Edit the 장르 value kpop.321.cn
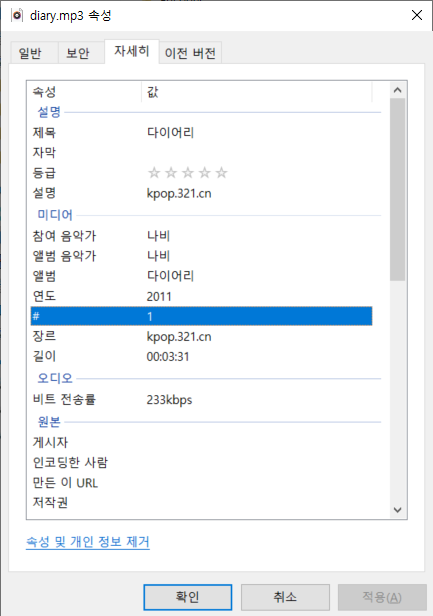433x616 pixels. click(179, 337)
